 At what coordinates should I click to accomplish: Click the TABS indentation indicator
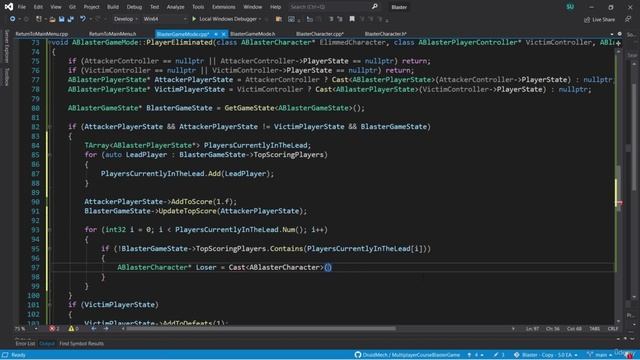pyautogui.click(x=594, y=329)
